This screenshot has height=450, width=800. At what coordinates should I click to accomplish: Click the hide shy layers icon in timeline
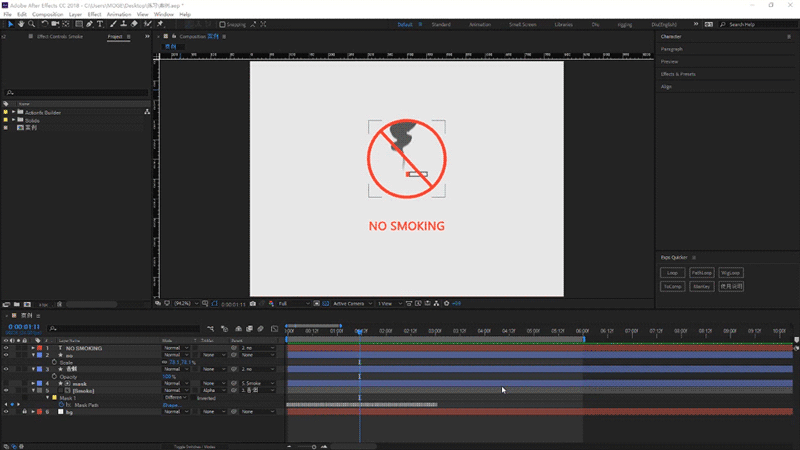coord(238,329)
